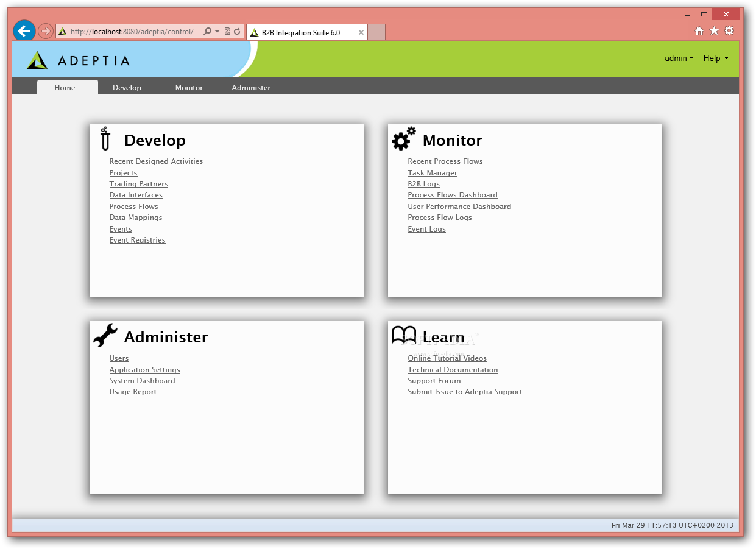This screenshot has width=756, height=549.
Task: Click the open book Learn icon
Action: [x=403, y=335]
